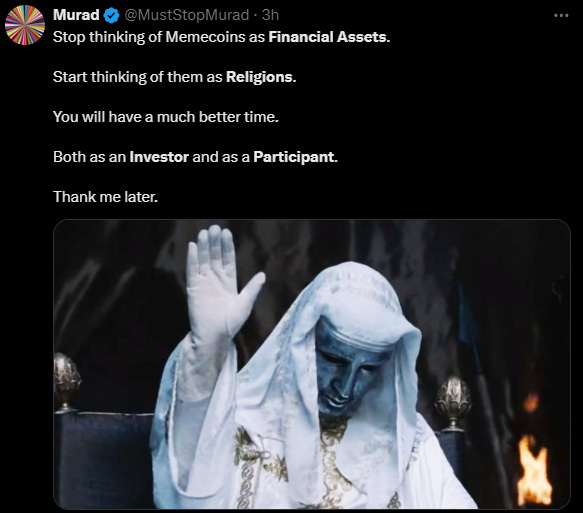Open the @MustStopMurad handle link
Image resolution: width=583 pixels, height=513 pixels.
(x=187, y=15)
